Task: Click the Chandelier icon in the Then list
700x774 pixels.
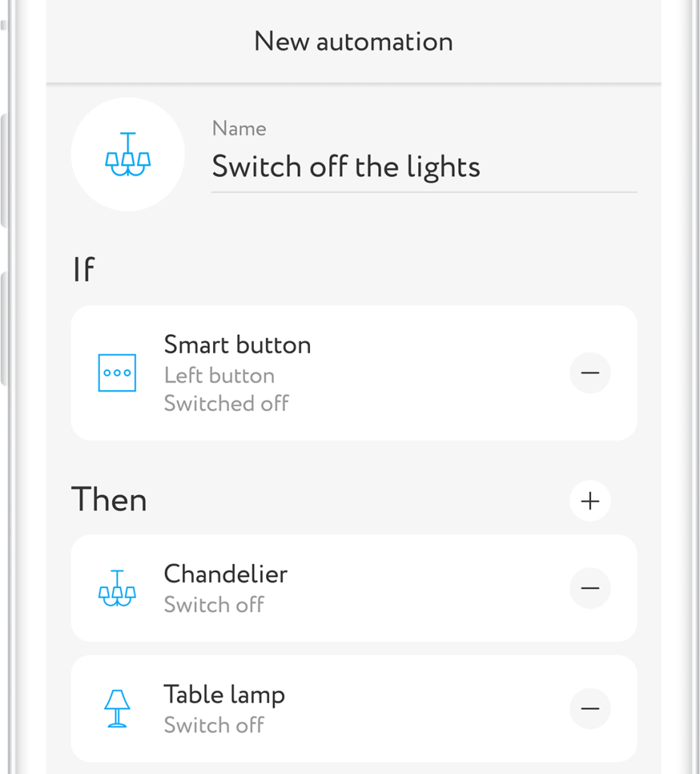Action: pyautogui.click(x=117, y=588)
